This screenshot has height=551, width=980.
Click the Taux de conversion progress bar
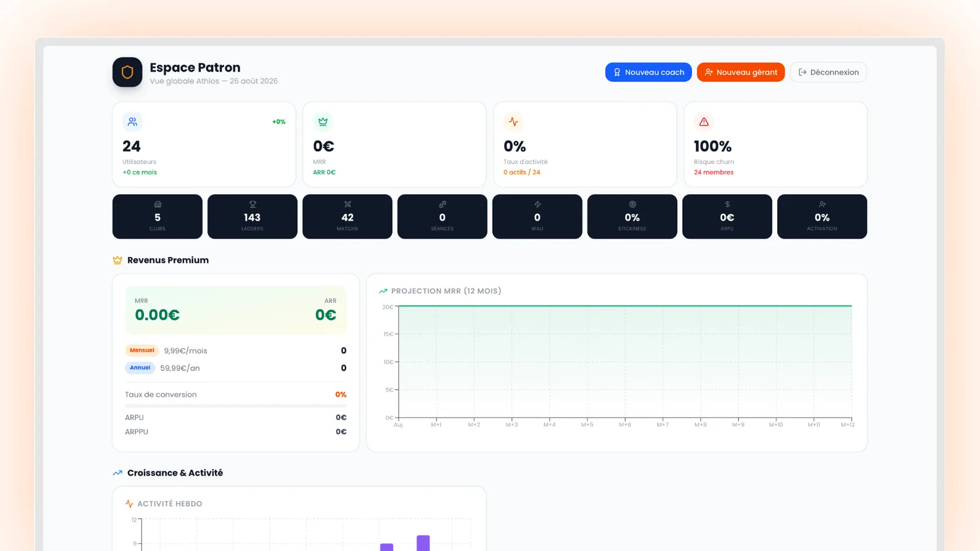click(236, 405)
